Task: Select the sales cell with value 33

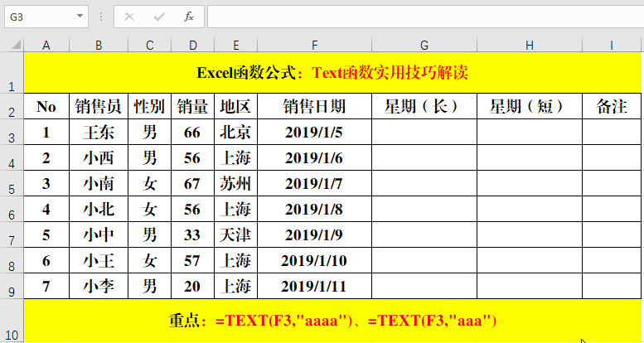Action: 192,234
